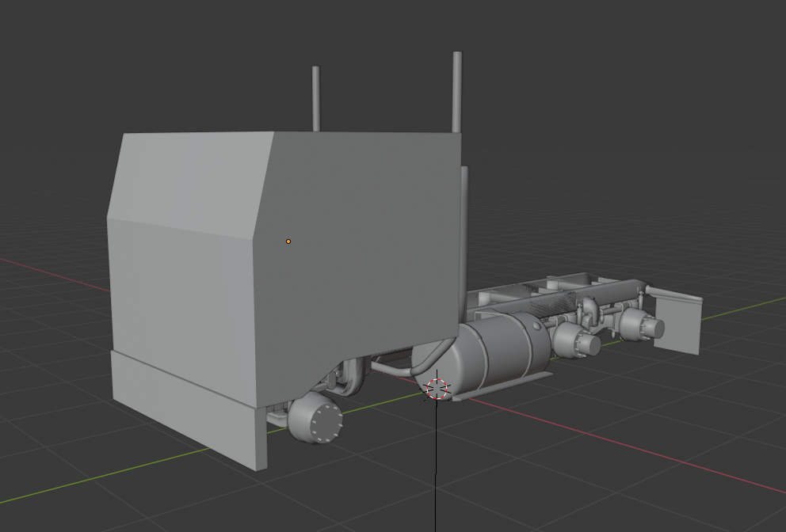Select the rearmost axle hub
Image resolution: width=786 pixels, height=532 pixels.
(x=643, y=324)
